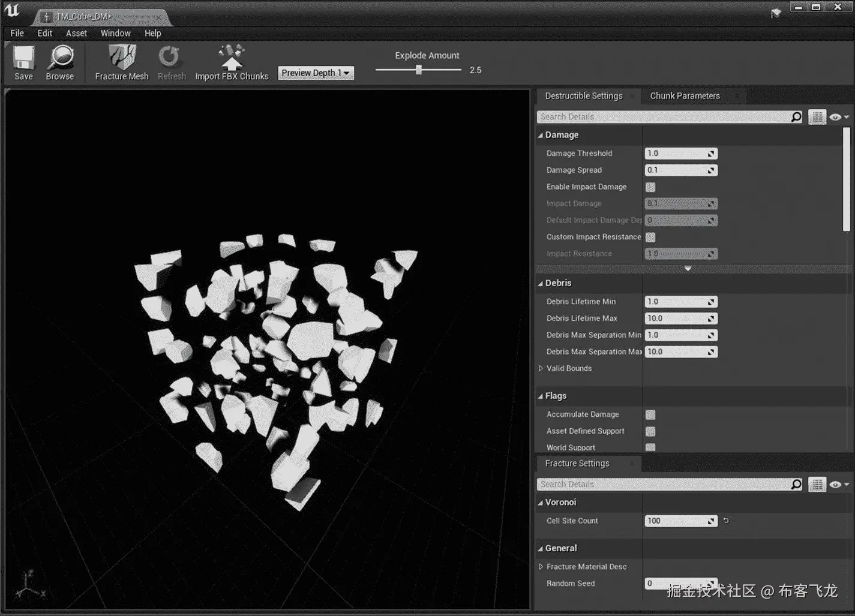Open the Preview Depth 1 dropdown

pyautogui.click(x=316, y=73)
